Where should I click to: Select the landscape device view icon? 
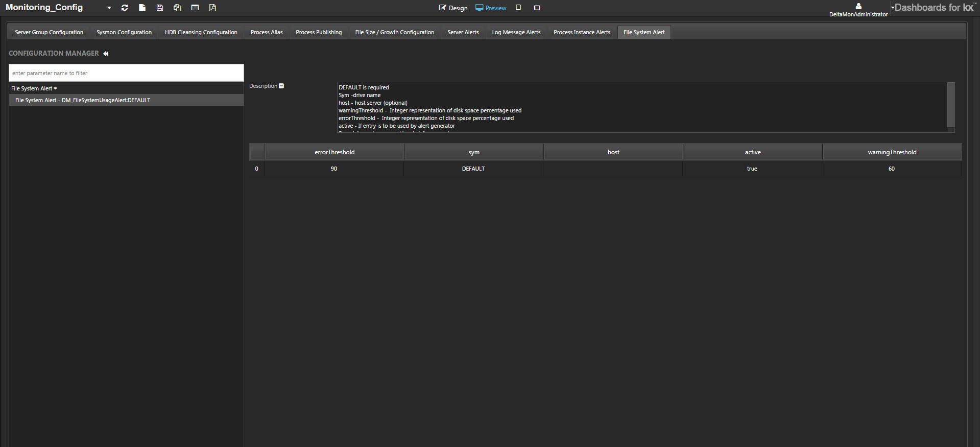537,8
